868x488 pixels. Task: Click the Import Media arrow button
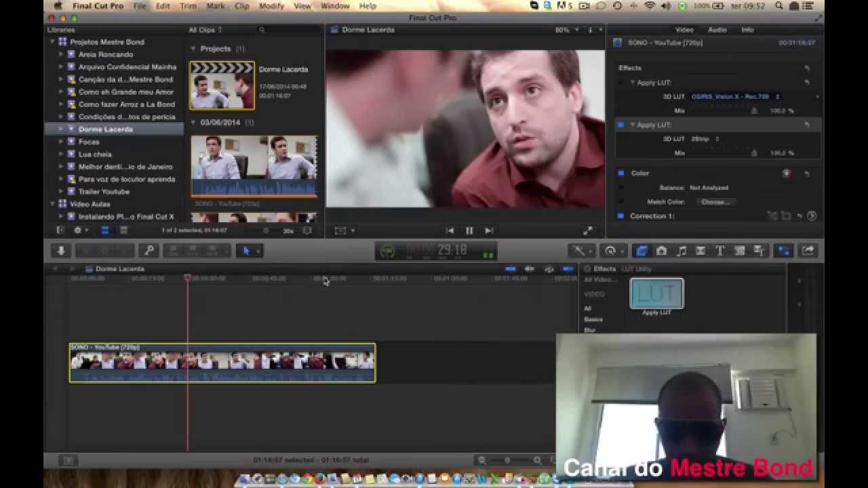click(61, 251)
